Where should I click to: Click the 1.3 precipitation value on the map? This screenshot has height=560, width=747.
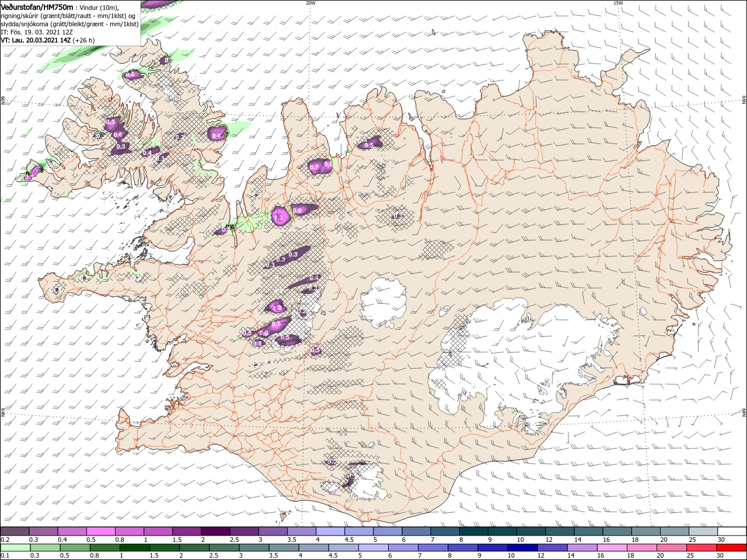[x=278, y=218]
